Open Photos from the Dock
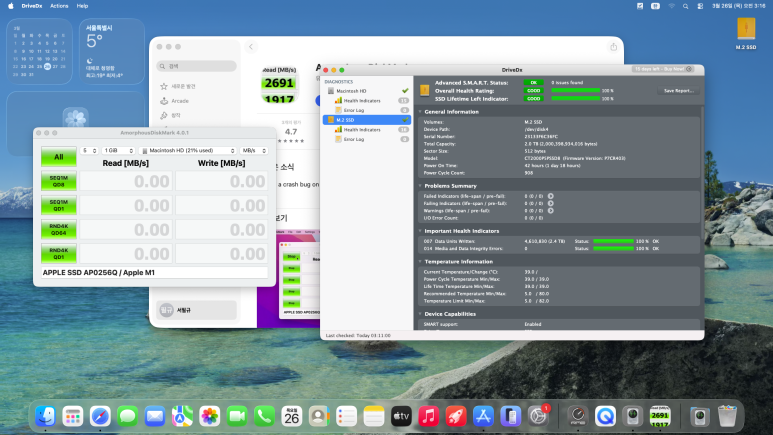 tap(210, 416)
